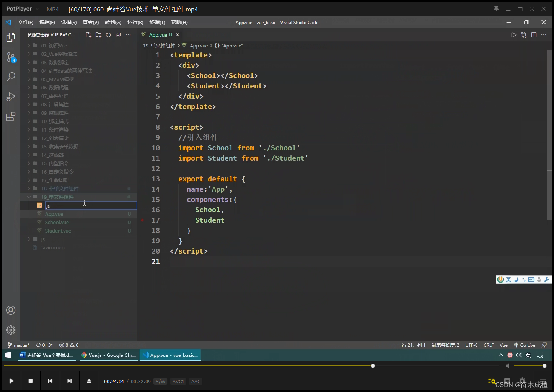Play the video in PotPlayer
554x392 pixels.
tap(11, 381)
